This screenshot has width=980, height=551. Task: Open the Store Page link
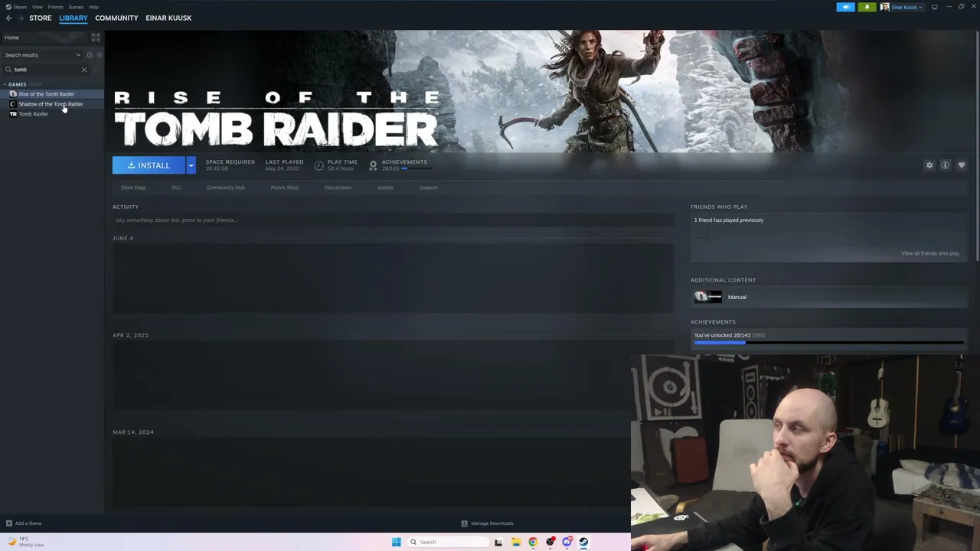[133, 187]
